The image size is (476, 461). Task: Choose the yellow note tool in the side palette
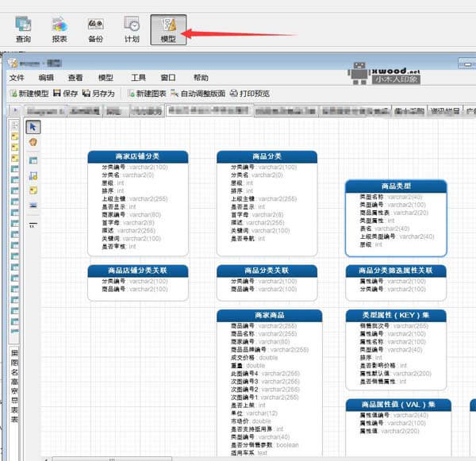point(33,190)
